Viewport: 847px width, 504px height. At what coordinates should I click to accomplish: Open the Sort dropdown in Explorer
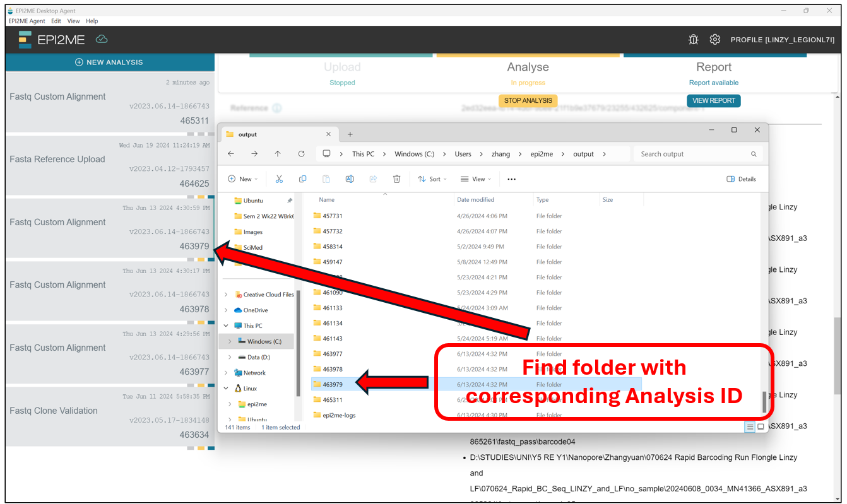[x=432, y=179]
